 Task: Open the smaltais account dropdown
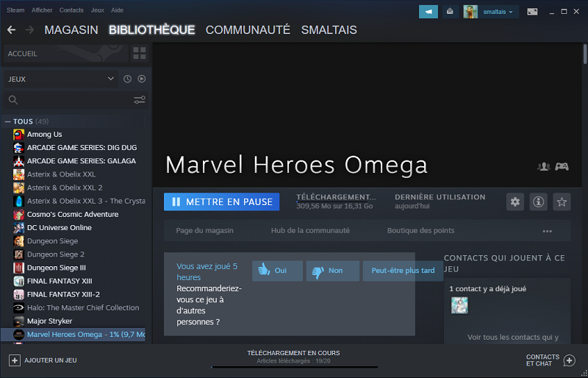pyautogui.click(x=498, y=12)
